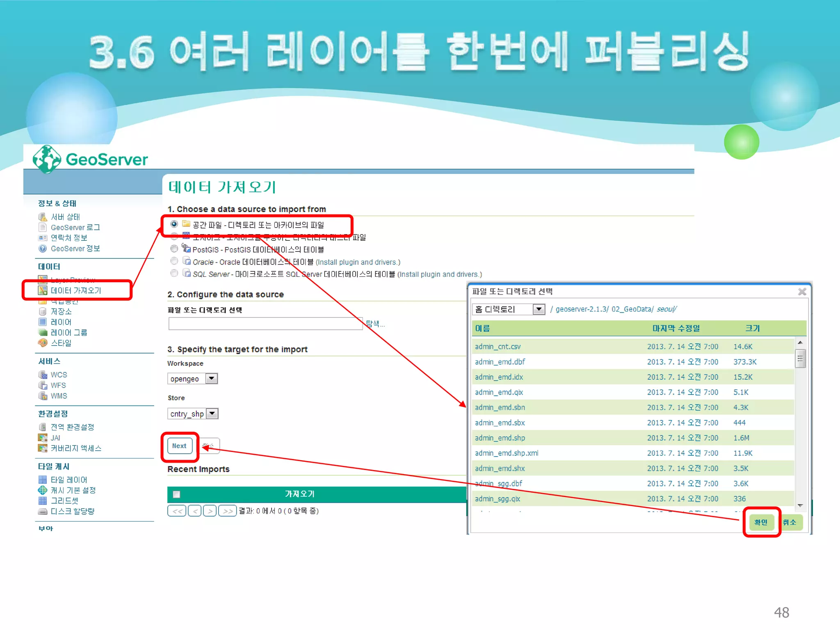Expand the Workspace opengeo dropdown

click(x=211, y=378)
